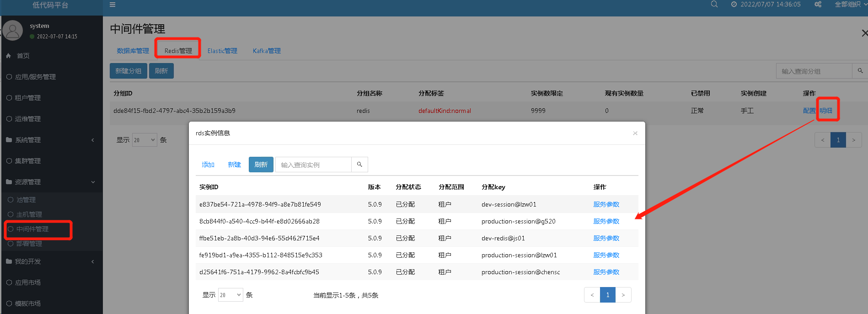Switch to 数据库管理 tab
The height and width of the screenshot is (314, 868).
[133, 51]
